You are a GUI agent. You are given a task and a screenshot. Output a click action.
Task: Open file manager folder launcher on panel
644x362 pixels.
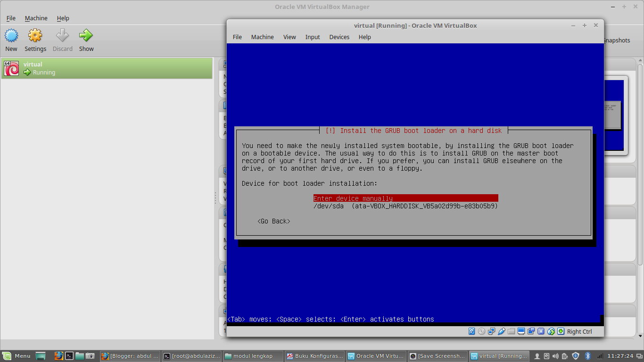pos(79,356)
